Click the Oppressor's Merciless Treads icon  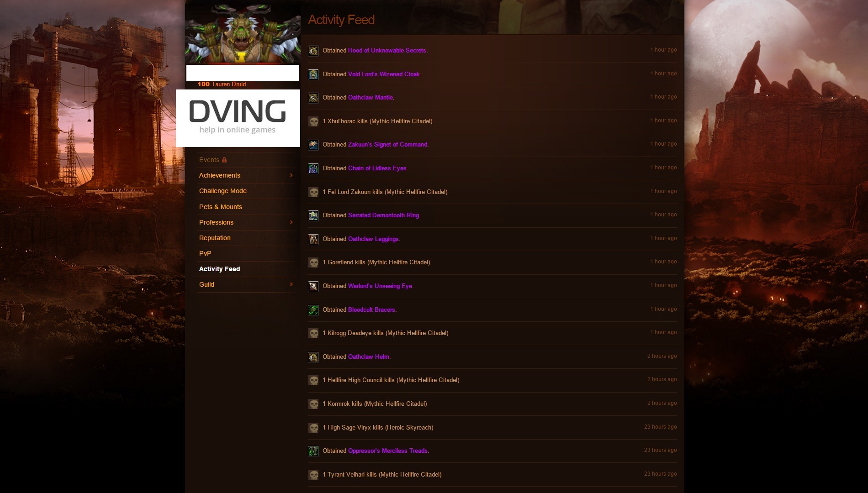click(313, 451)
